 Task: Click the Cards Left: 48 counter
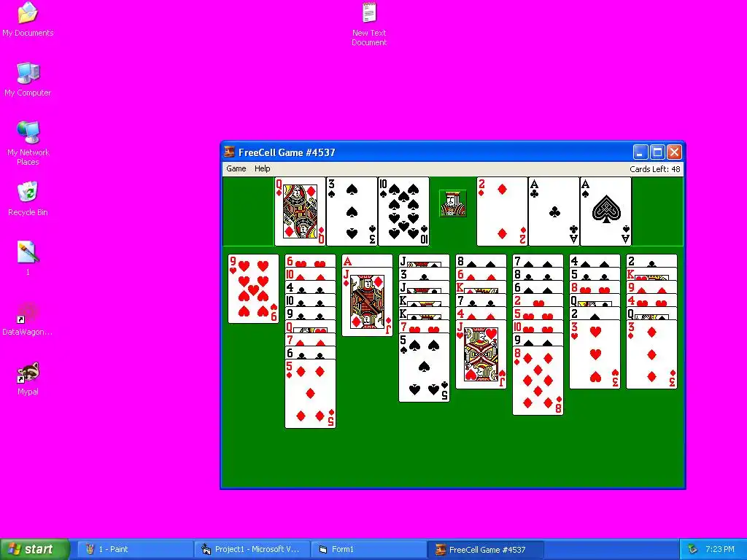654,169
